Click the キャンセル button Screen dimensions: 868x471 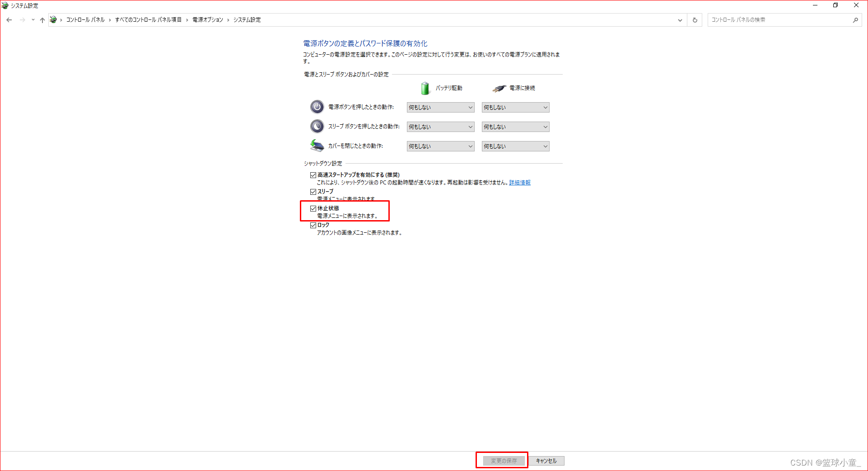coord(546,461)
